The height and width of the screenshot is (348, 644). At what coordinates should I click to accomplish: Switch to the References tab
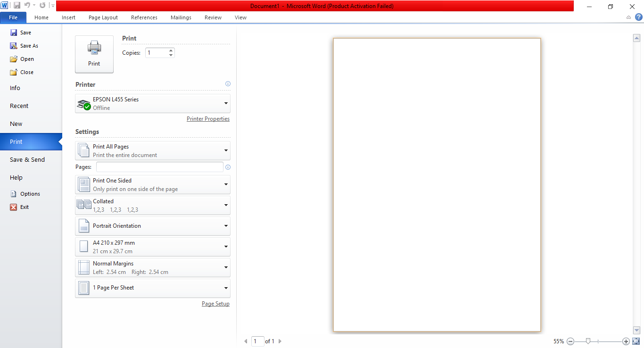coord(144,17)
